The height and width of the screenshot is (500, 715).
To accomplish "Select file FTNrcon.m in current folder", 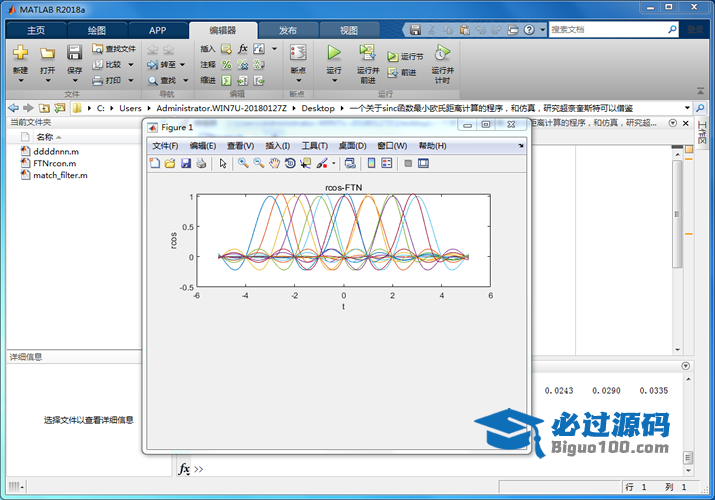I will click(x=54, y=163).
